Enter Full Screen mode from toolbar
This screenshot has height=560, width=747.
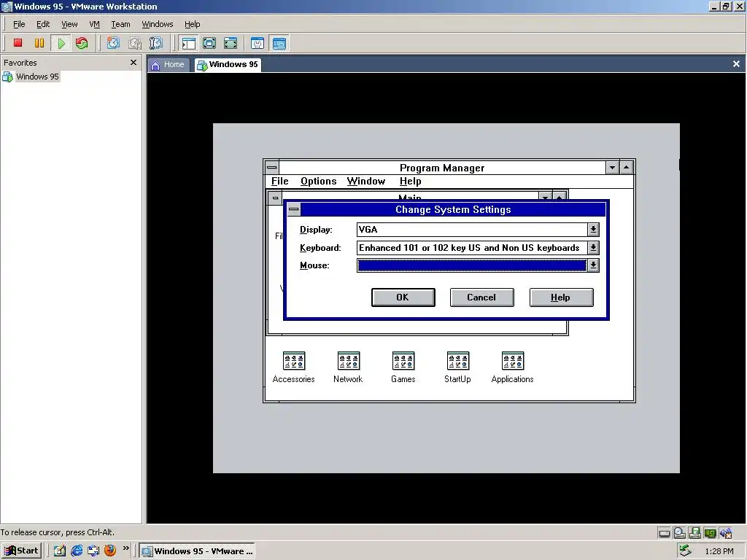pyautogui.click(x=231, y=43)
